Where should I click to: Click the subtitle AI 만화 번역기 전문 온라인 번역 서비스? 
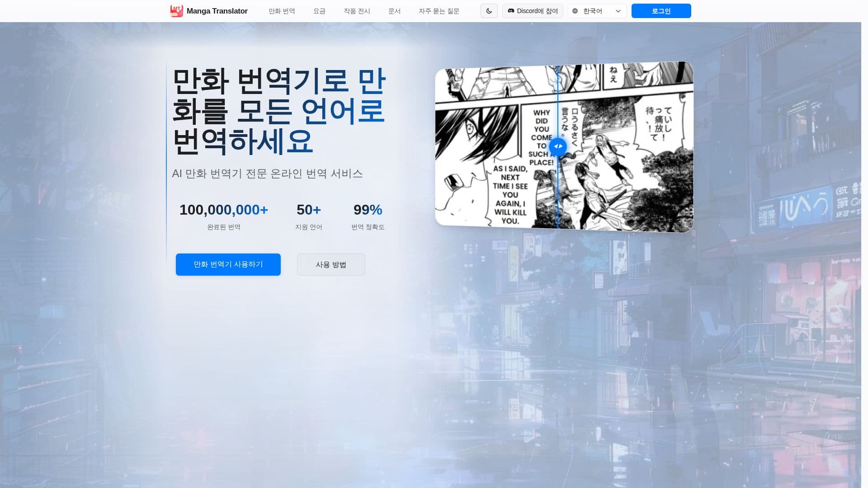pyautogui.click(x=267, y=174)
